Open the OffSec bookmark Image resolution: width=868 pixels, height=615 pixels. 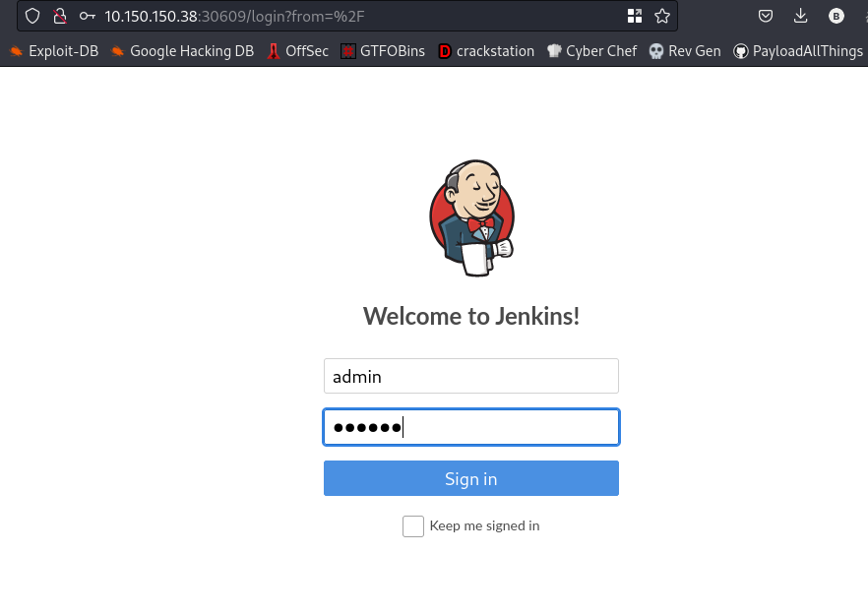(x=297, y=51)
